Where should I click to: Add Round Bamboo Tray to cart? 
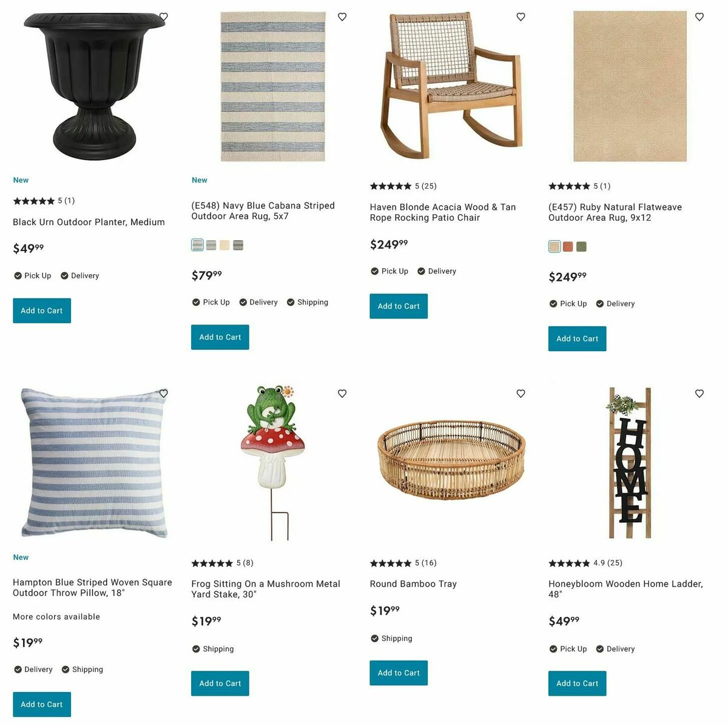[x=399, y=673]
